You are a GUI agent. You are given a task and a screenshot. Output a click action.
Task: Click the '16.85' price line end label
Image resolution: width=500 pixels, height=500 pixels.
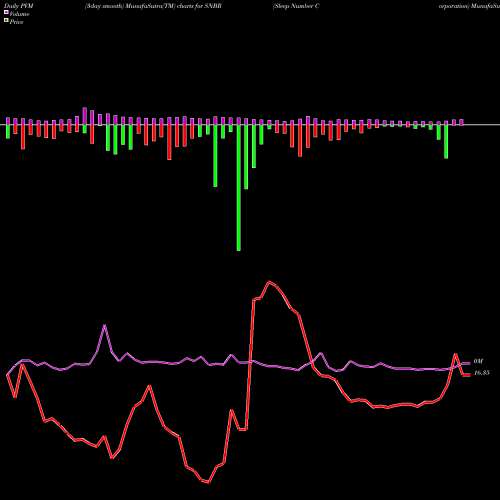(482, 373)
